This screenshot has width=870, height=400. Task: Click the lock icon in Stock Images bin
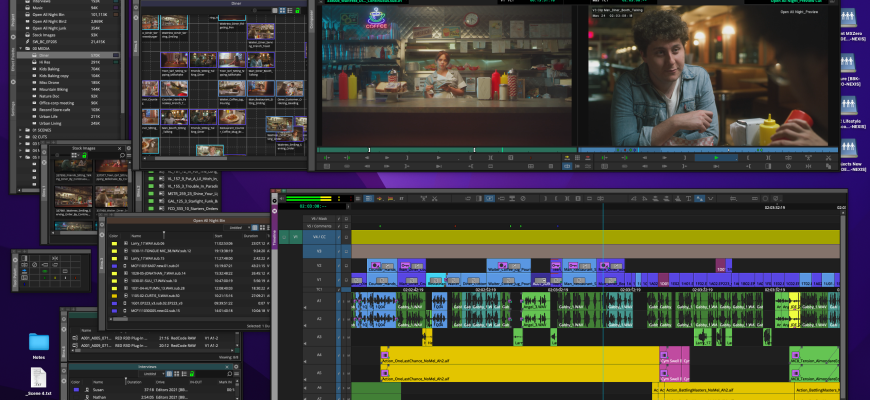(84, 155)
